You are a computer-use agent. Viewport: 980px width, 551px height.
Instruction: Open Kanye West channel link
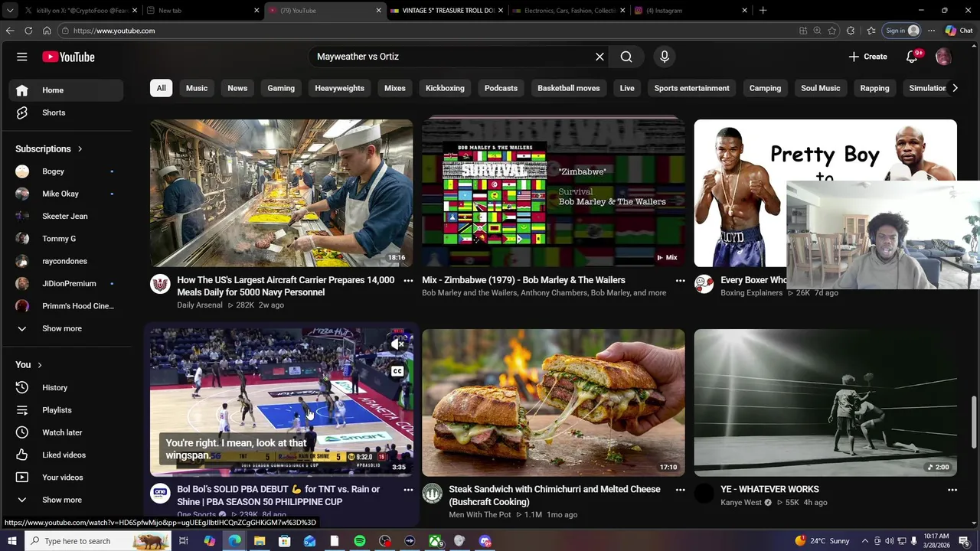point(741,503)
